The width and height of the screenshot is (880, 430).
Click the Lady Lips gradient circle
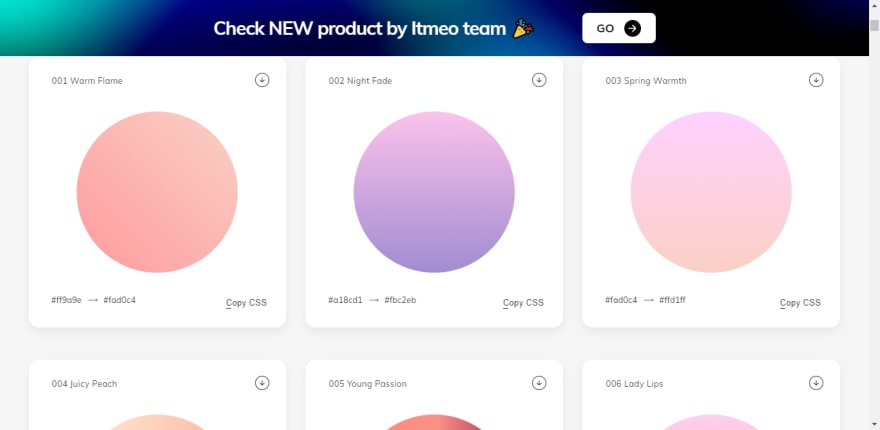tap(711, 422)
